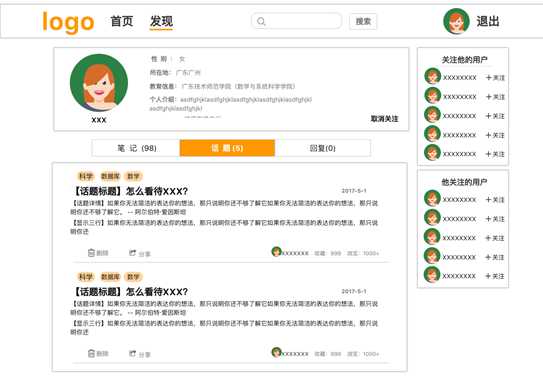543x376 pixels.
Task: Click the 分享 share icon on second topic
Action: coord(132,353)
